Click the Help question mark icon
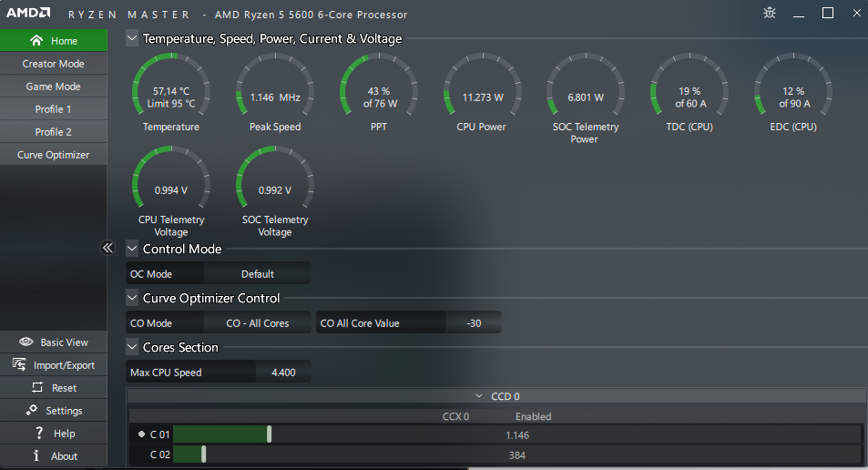Screen dimensions: 868x470 pos(39,433)
